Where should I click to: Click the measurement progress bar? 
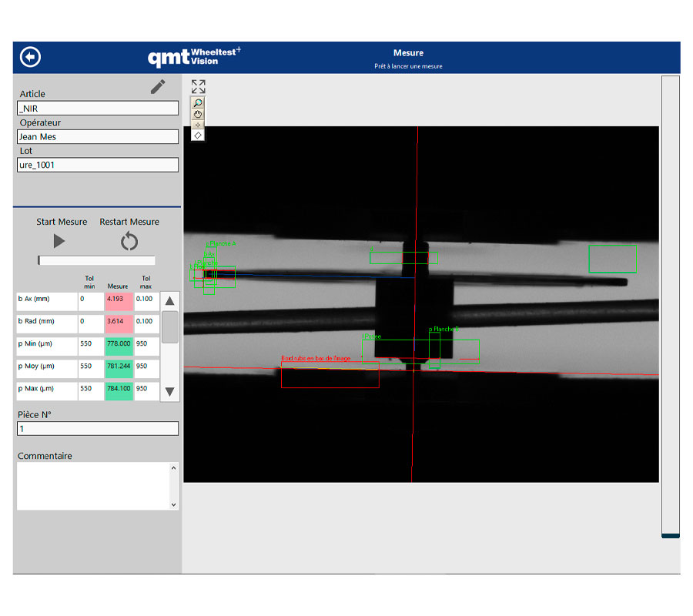[x=96, y=260]
